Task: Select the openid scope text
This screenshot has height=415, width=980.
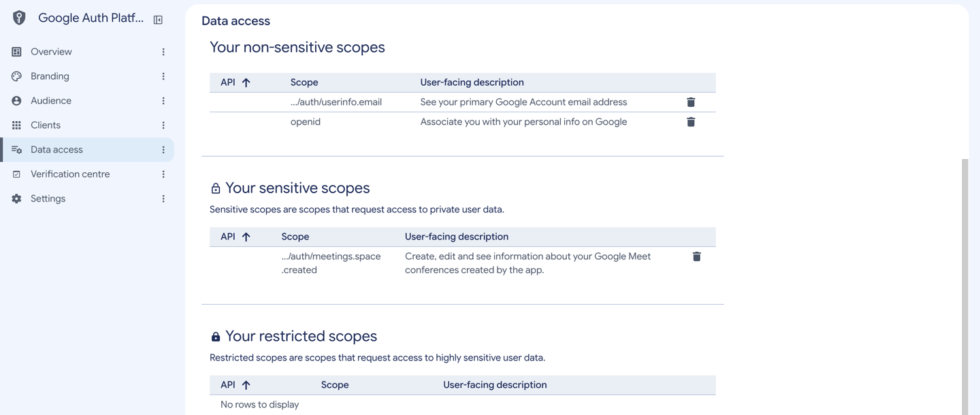Action: point(306,122)
